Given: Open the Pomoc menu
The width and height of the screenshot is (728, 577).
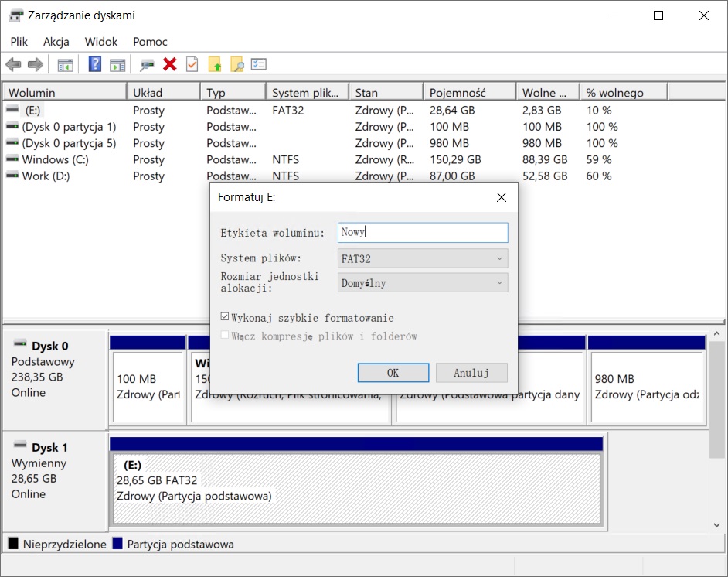Looking at the screenshot, I should pos(150,42).
